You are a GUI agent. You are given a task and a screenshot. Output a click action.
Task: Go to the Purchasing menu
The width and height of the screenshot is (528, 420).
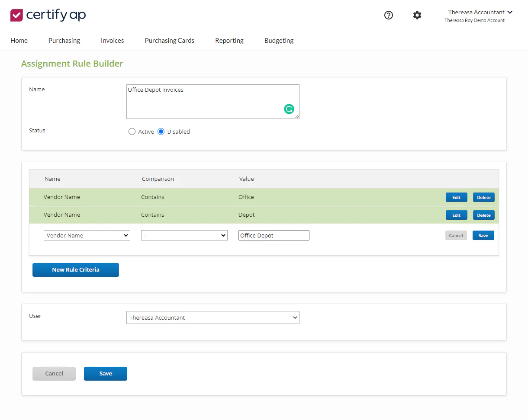[64, 41]
